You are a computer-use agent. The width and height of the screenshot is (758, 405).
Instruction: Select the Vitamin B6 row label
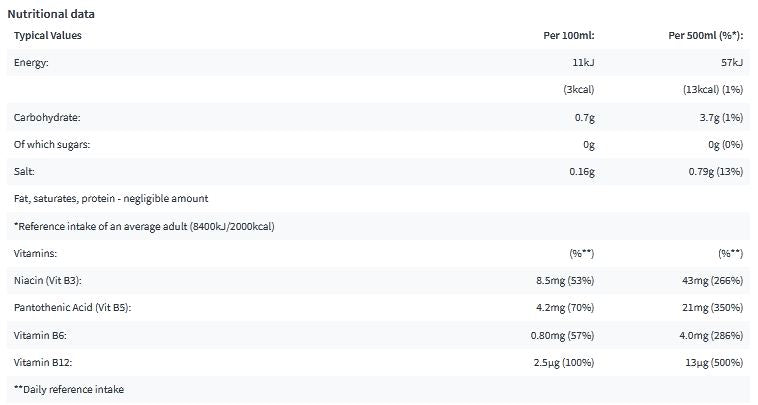40,335
